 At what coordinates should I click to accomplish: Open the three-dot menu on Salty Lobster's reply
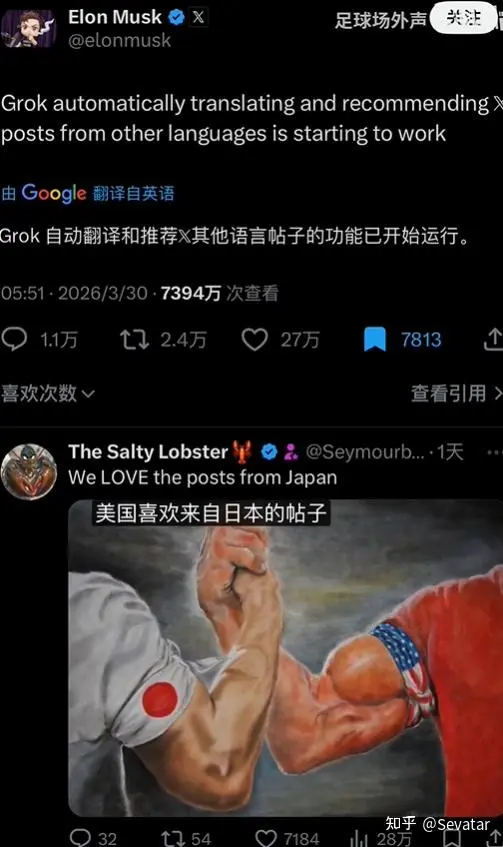tap(494, 452)
